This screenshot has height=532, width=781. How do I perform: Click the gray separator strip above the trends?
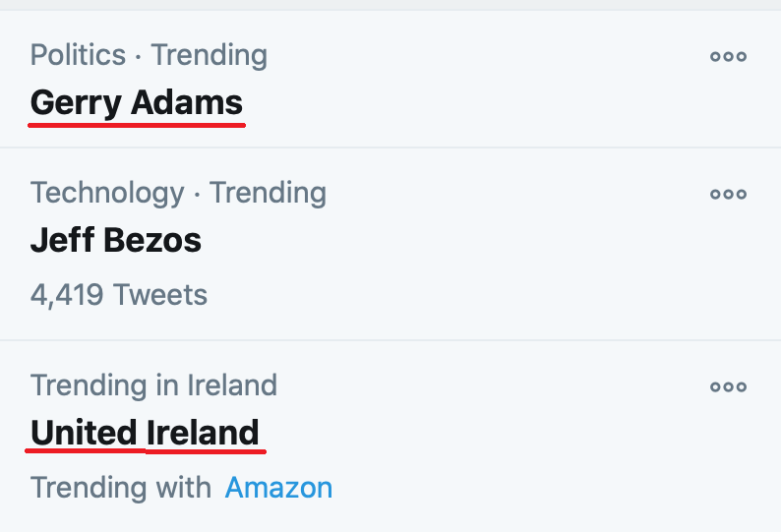click(x=390, y=5)
